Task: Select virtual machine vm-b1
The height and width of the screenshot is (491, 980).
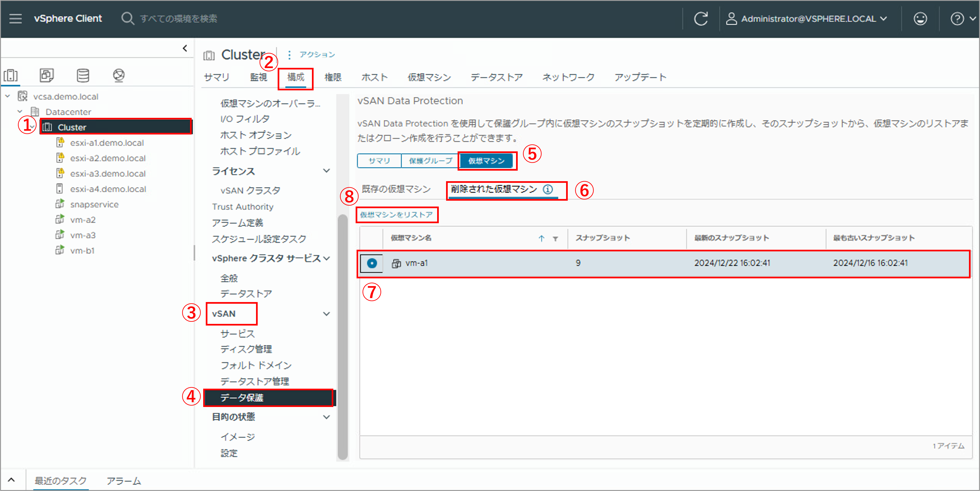Action: tap(82, 250)
